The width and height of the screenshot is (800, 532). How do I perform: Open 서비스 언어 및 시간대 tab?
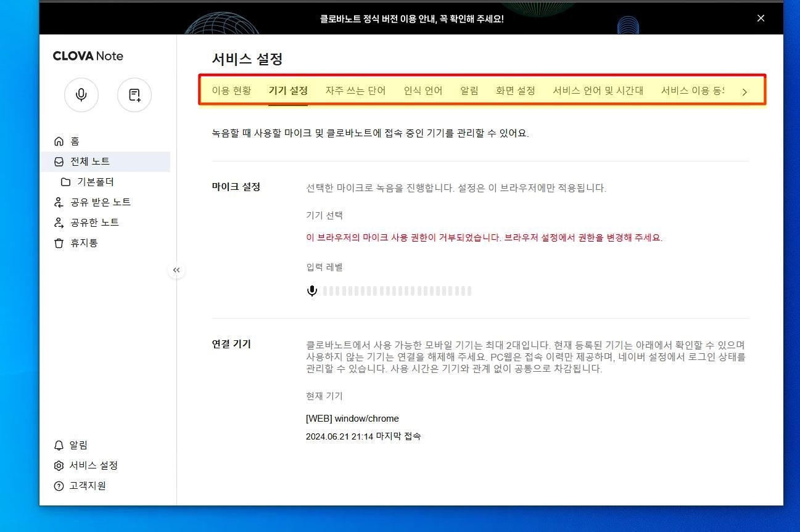click(x=598, y=91)
